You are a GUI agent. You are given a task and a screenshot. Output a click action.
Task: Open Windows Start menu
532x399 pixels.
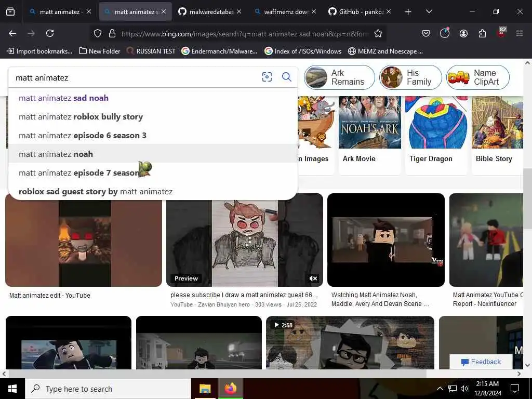(12, 389)
